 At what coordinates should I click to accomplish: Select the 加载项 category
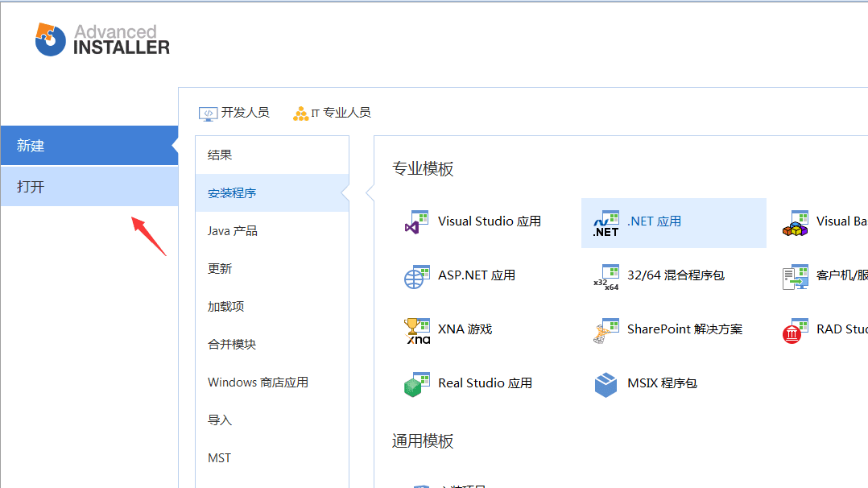272,306
